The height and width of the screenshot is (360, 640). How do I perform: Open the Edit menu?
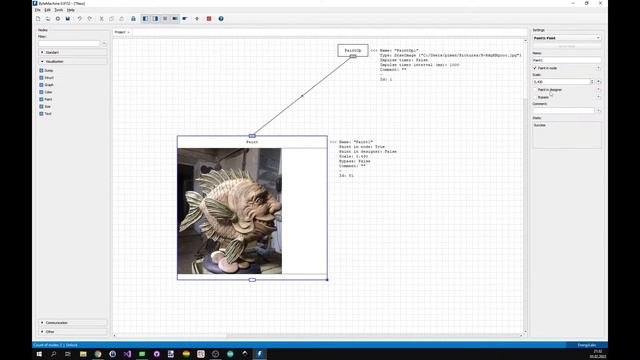point(48,10)
